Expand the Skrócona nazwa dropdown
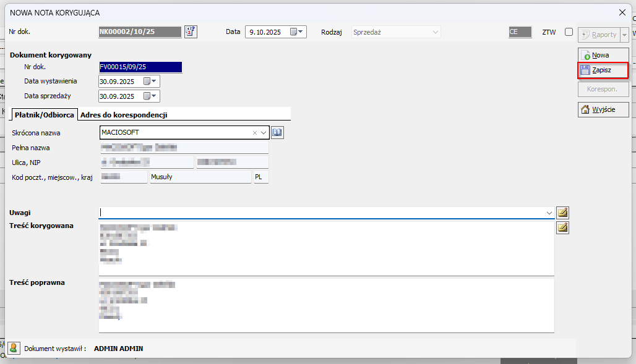636x364 pixels. click(264, 132)
